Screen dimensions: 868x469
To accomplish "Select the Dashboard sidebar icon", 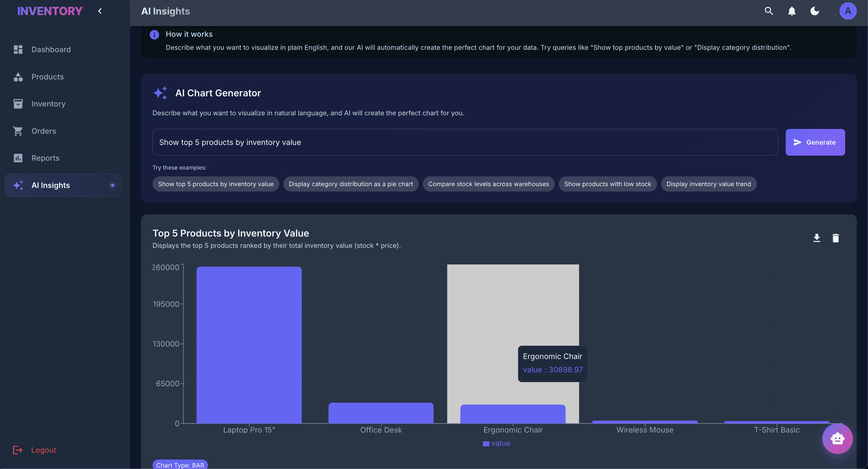I will (18, 50).
